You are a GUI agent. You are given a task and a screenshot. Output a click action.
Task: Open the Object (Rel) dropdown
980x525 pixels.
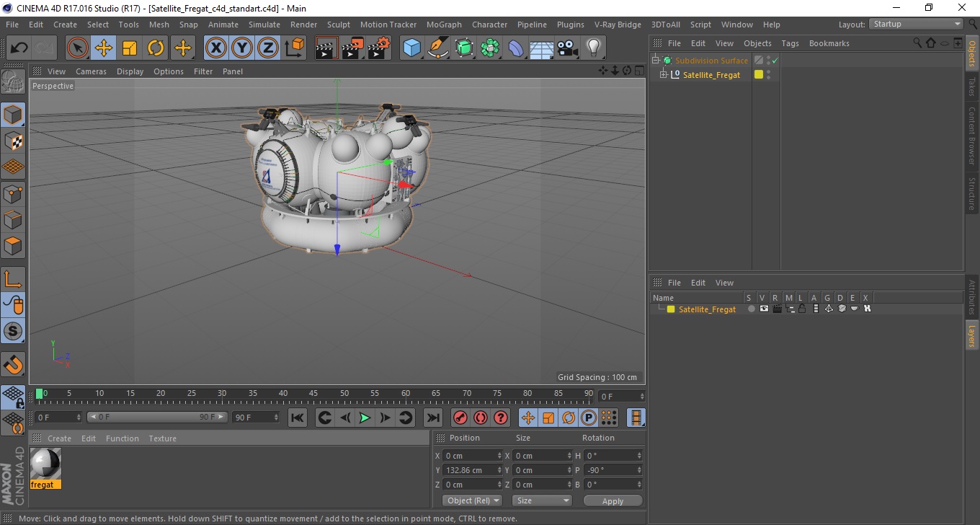(x=472, y=500)
